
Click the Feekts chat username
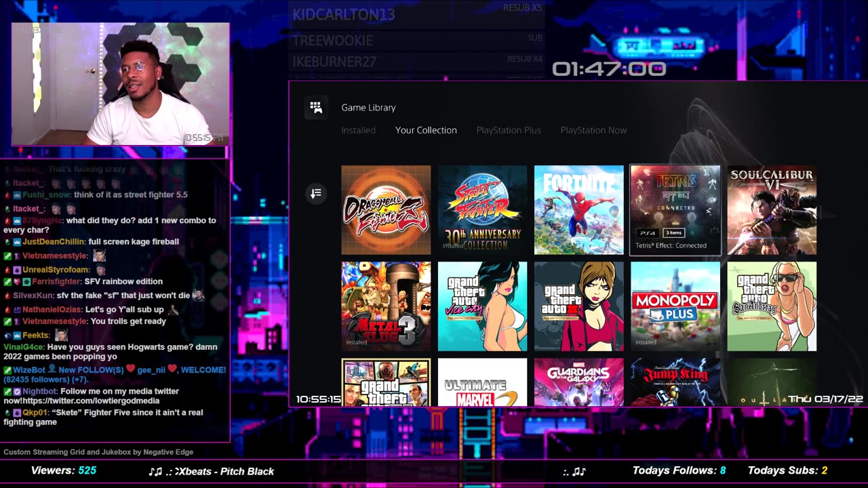[x=36, y=335]
